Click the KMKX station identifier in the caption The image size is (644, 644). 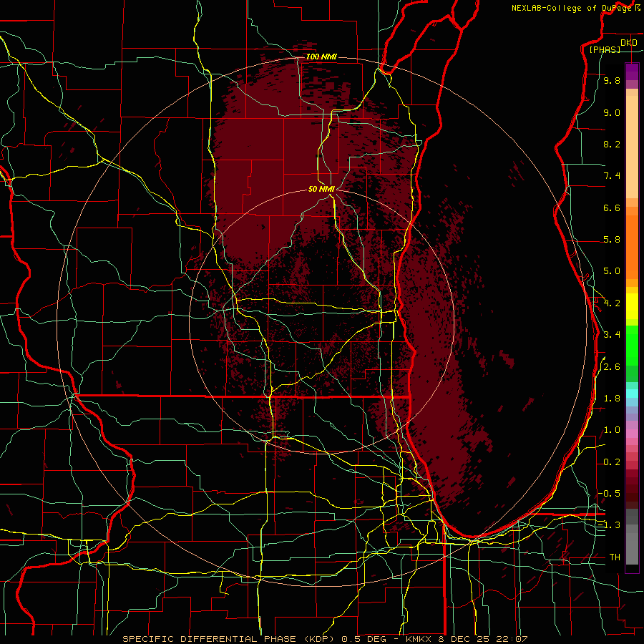click(x=419, y=639)
